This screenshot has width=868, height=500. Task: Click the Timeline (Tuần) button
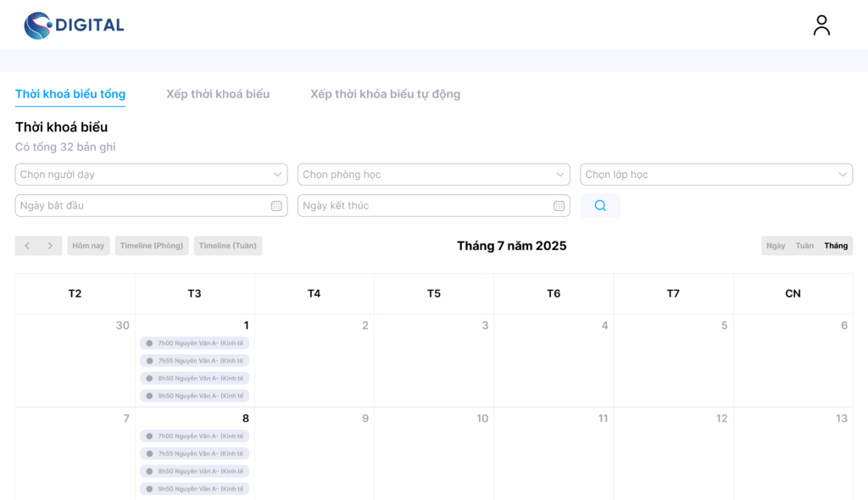(228, 246)
